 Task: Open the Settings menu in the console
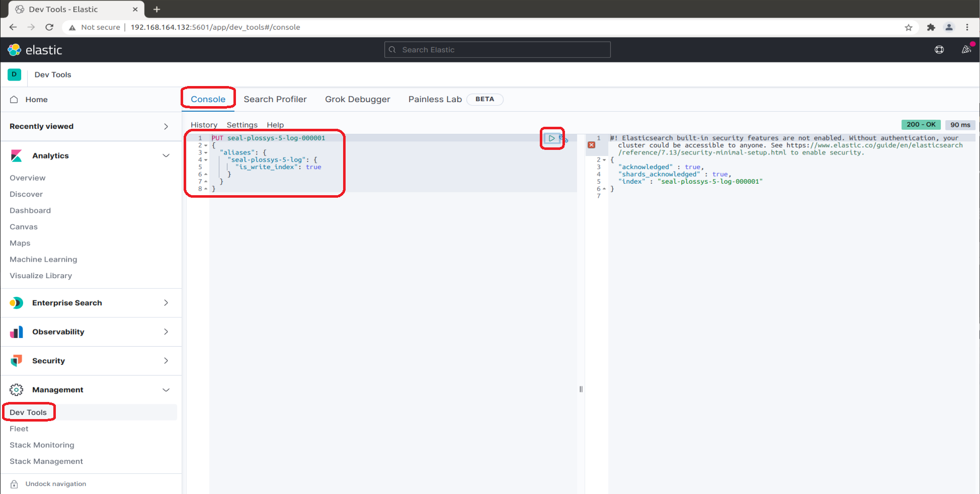242,125
